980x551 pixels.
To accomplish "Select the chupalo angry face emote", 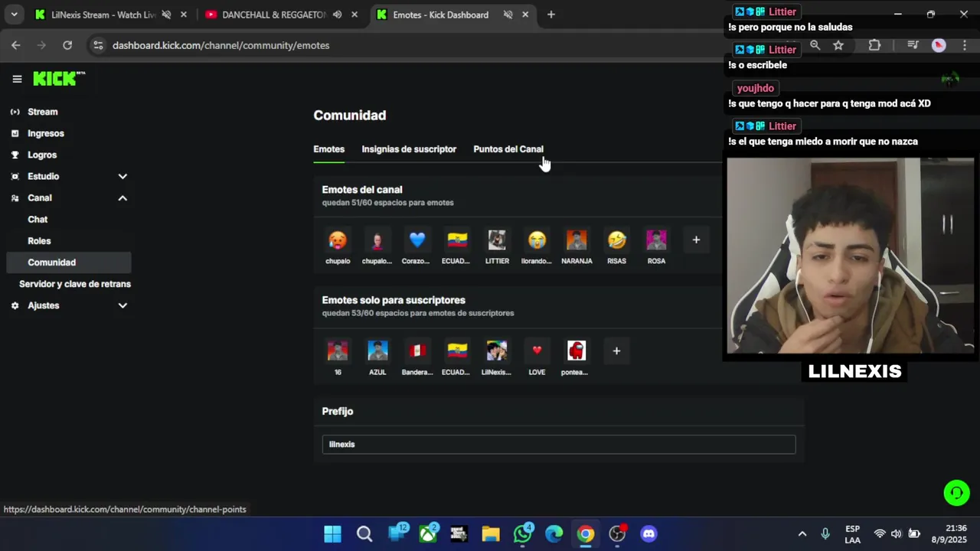I will (338, 240).
